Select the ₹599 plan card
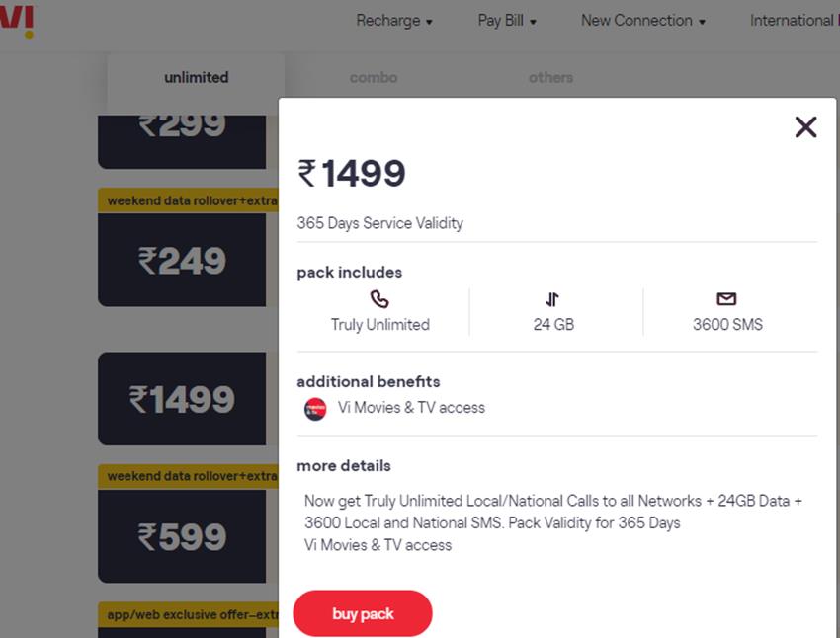Screen dimensions: 840x638 182,536
